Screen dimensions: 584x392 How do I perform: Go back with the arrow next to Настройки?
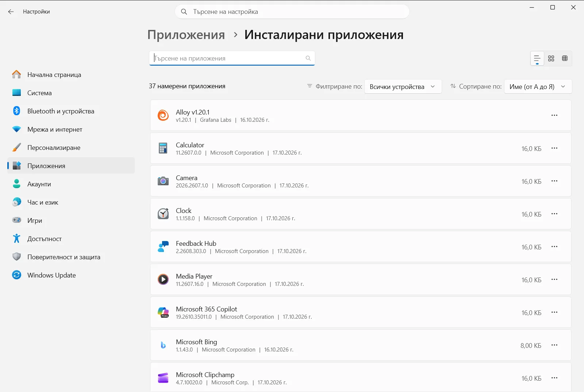point(11,12)
